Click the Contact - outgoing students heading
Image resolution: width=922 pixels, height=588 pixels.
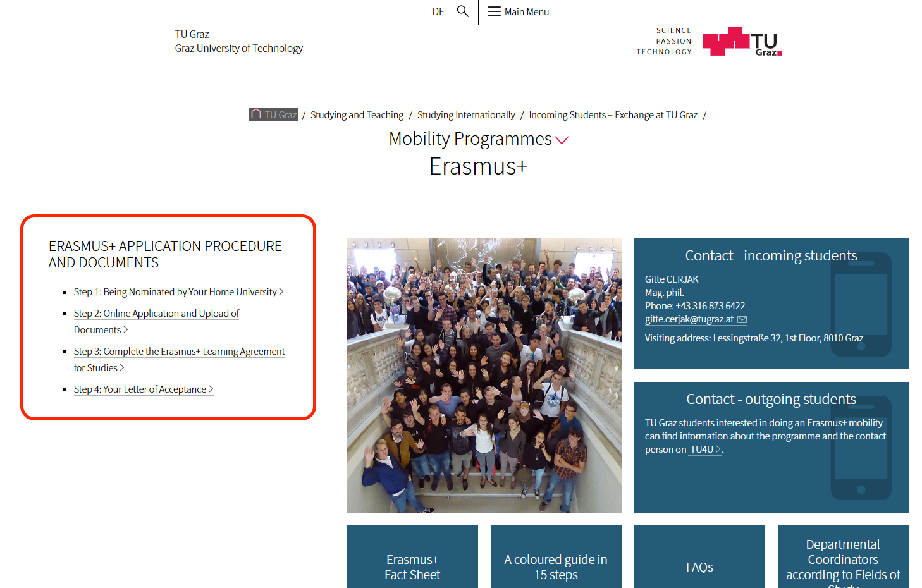pos(771,399)
